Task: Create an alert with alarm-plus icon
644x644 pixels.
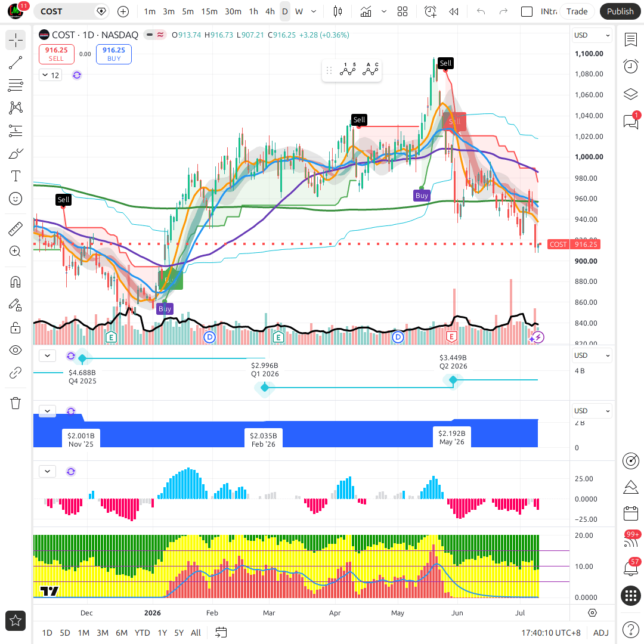Action: 431,11
